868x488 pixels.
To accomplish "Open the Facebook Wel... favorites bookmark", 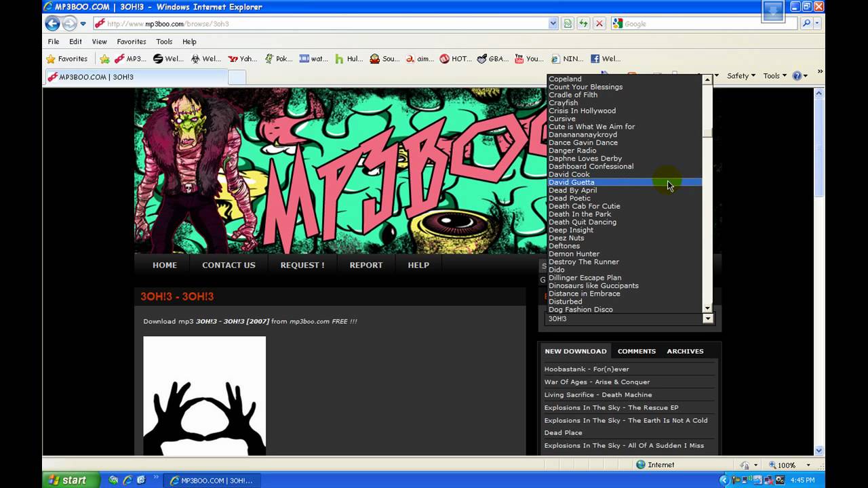I will point(606,59).
